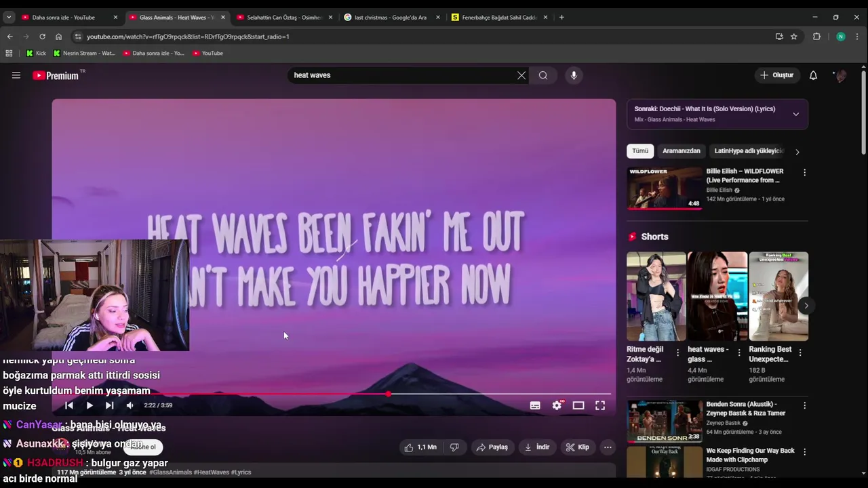Click inside the heat waves search field
This screenshot has height=488, width=868.
point(403,75)
